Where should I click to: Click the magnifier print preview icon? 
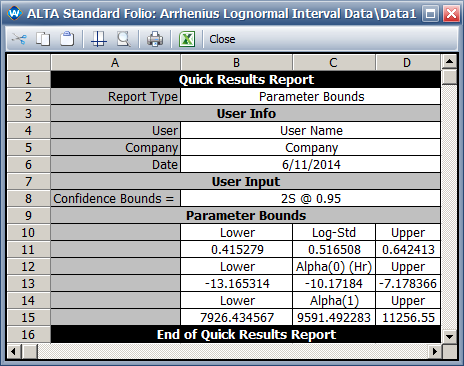click(x=124, y=39)
